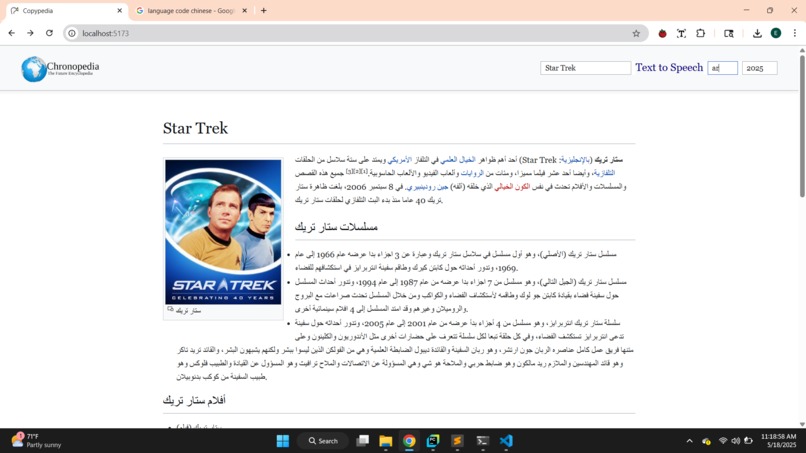The width and height of the screenshot is (806, 453).
Task: Open Visual Studio Code from the taskbar
Action: (x=506, y=441)
